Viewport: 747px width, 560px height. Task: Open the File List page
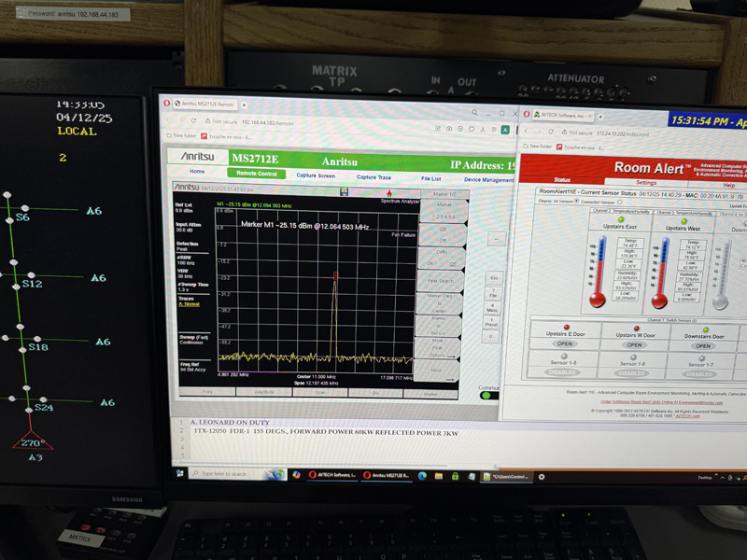pos(431,178)
